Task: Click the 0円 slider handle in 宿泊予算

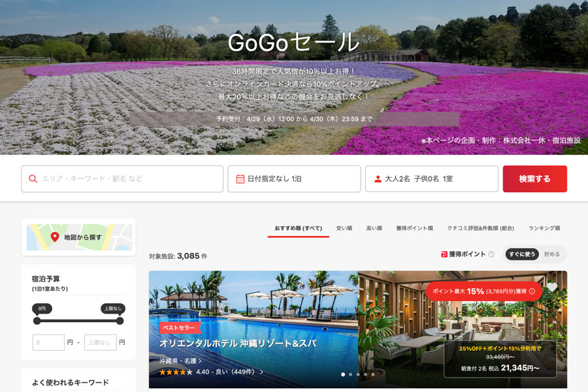Action: [x=37, y=321]
